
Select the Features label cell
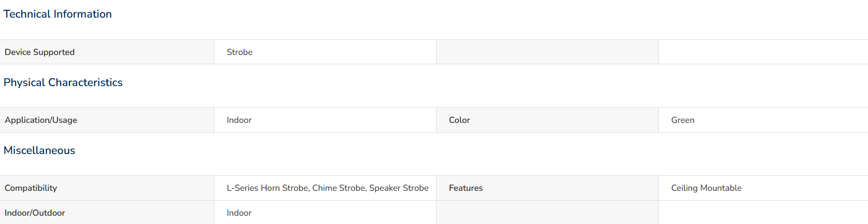pyautogui.click(x=547, y=188)
